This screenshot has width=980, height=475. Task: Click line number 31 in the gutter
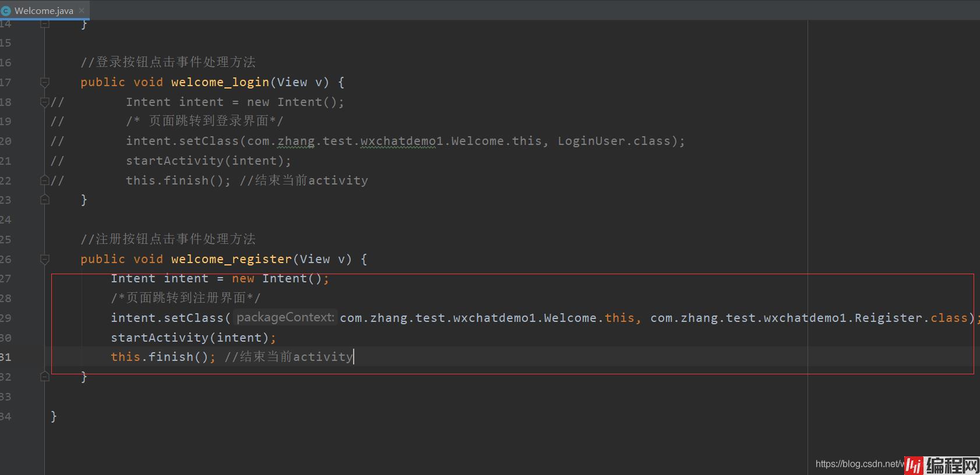(x=5, y=357)
